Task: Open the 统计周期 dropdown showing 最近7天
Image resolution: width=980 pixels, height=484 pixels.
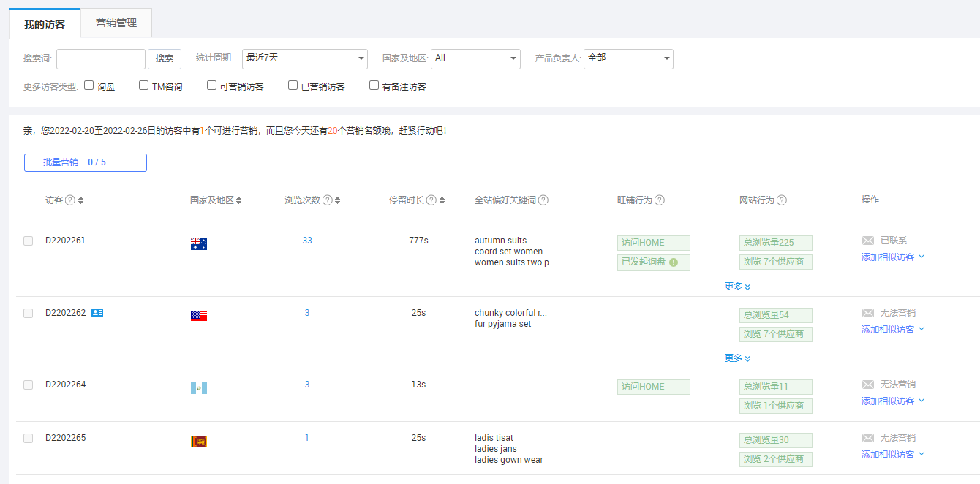Action: tap(304, 58)
